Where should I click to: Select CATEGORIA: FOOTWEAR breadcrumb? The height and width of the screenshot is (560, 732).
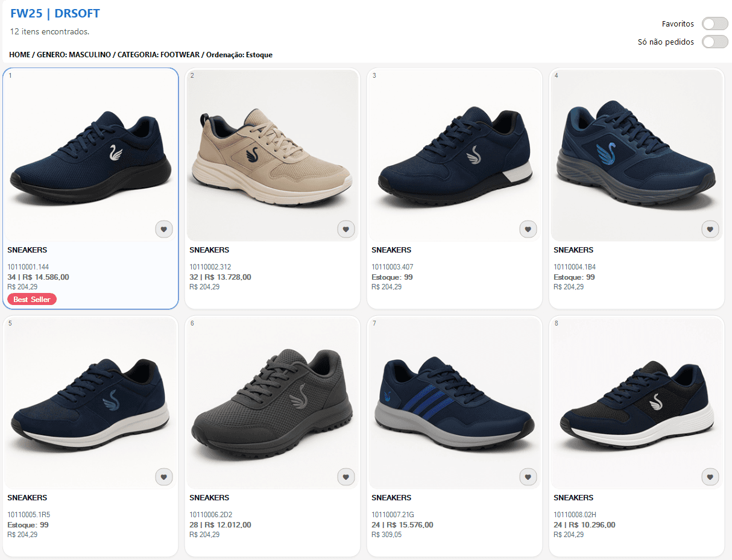[159, 55]
